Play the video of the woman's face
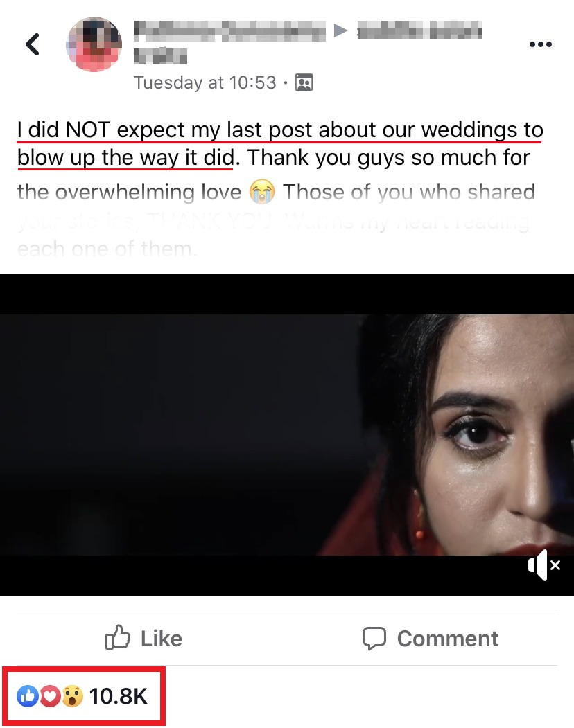Screen dimensions: 574x728 [x=287, y=434]
